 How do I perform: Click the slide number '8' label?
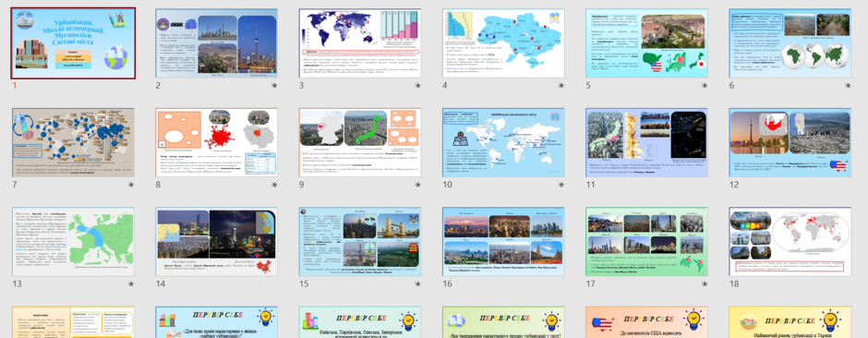(x=158, y=185)
